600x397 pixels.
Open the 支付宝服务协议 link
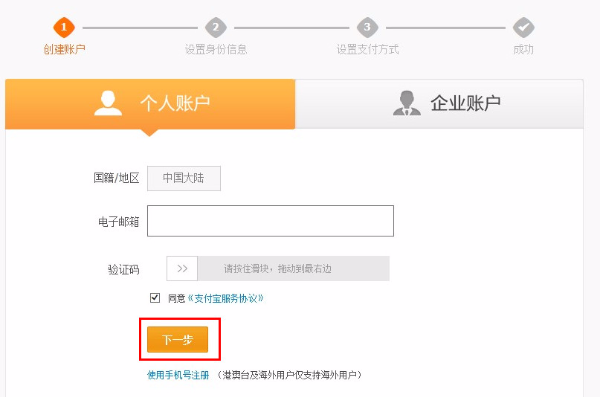225,298
